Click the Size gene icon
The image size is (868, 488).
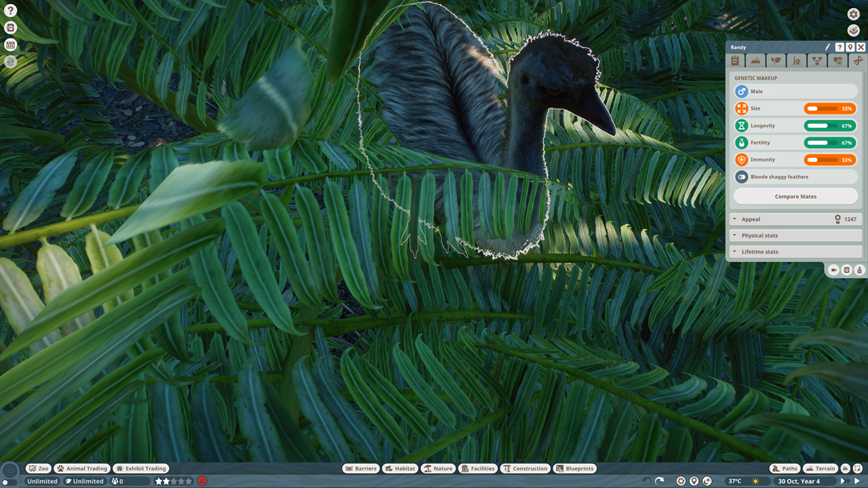tap(741, 108)
